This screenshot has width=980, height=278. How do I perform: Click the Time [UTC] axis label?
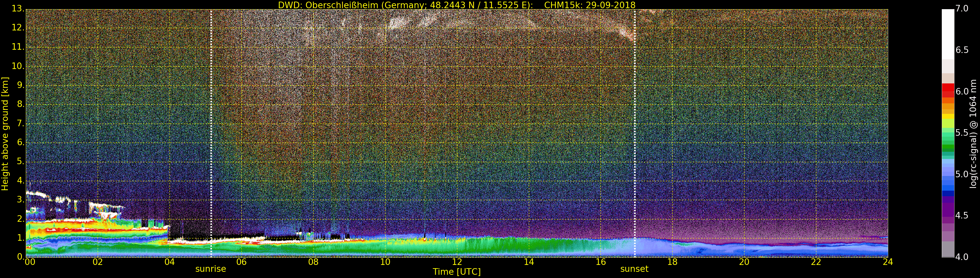(x=457, y=272)
